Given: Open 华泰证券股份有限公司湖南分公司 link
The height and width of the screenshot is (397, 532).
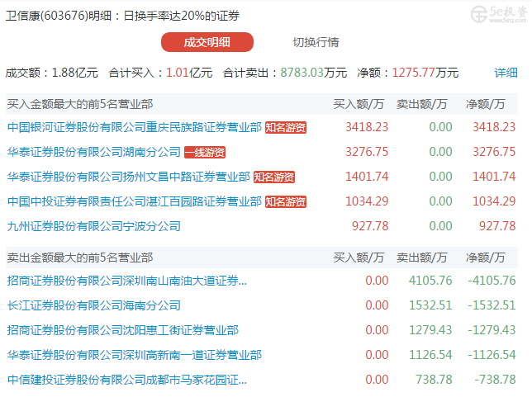Looking at the screenshot, I should [x=94, y=152].
